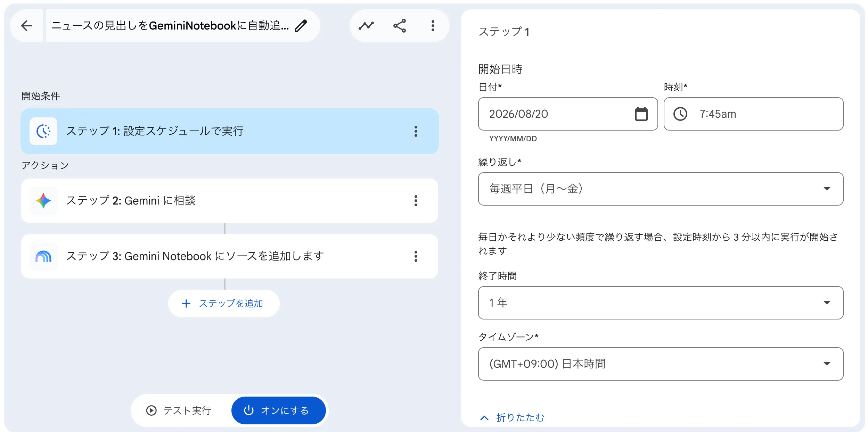The height and width of the screenshot is (432, 868).
Task: Click the アクション section label
Action: [x=45, y=165]
